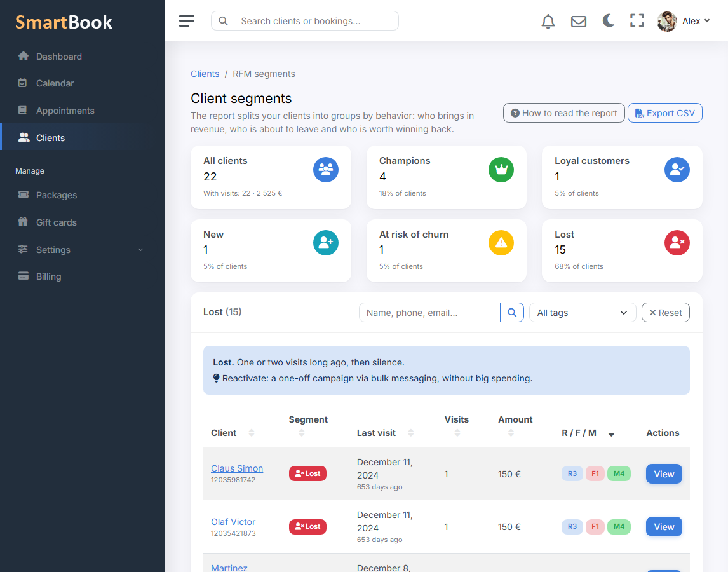
Task: Enter fullscreen mode icon
Action: click(637, 20)
